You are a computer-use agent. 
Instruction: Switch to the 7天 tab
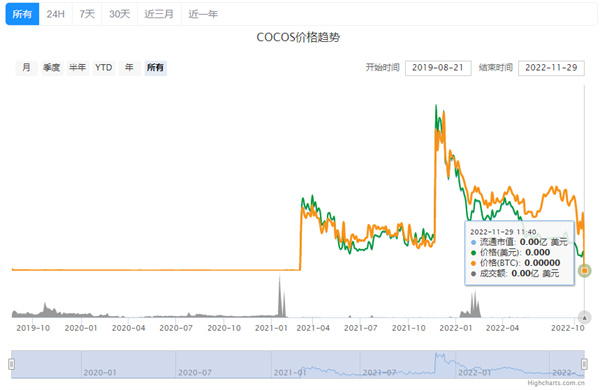click(x=87, y=14)
